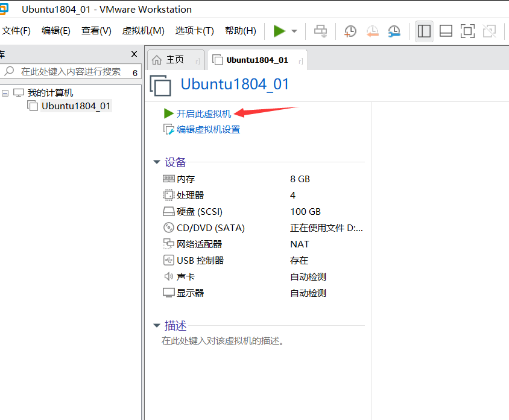The width and height of the screenshot is (509, 420).
Task: Select 我的计算机 in the library tree
Action: [x=50, y=93]
